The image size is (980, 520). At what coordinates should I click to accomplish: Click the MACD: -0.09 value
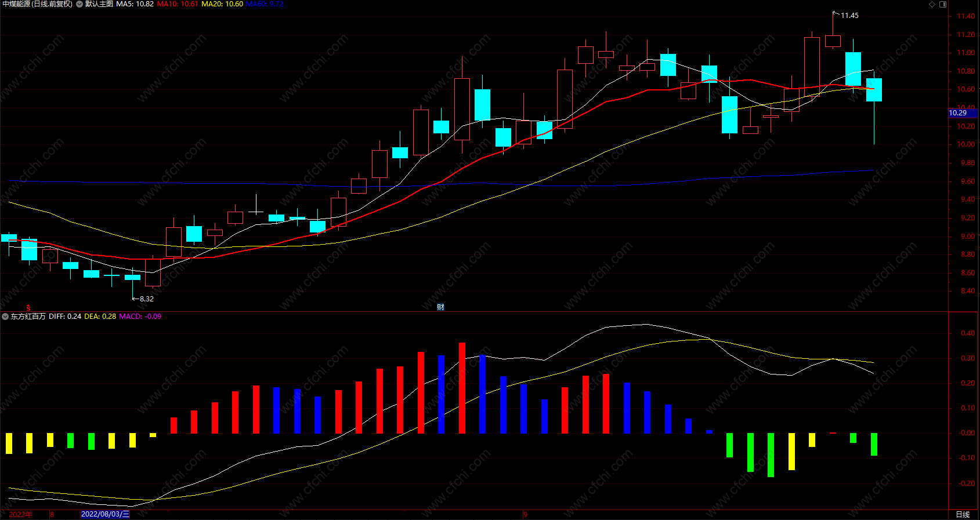pos(140,317)
